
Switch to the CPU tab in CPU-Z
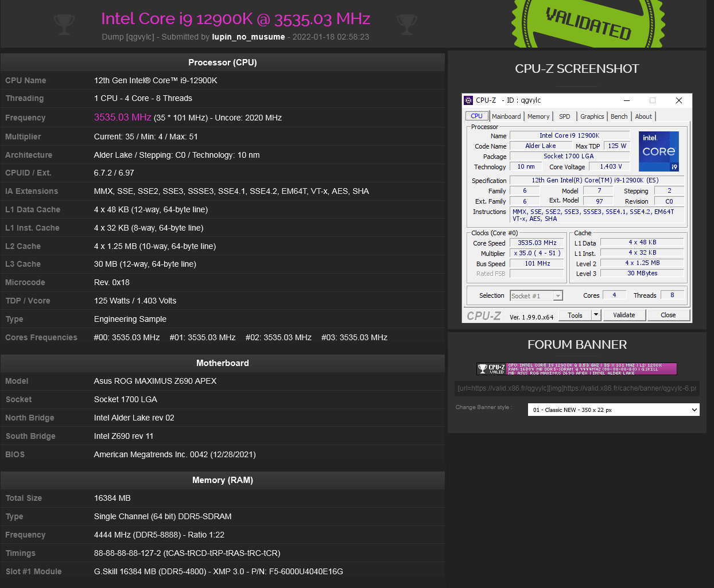click(476, 116)
